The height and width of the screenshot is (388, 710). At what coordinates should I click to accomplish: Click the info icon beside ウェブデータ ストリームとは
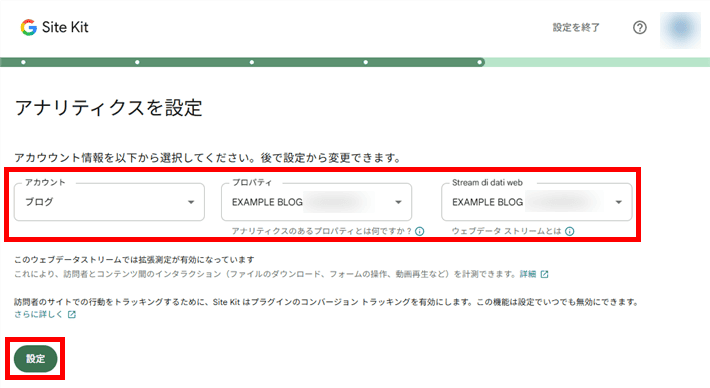570,231
